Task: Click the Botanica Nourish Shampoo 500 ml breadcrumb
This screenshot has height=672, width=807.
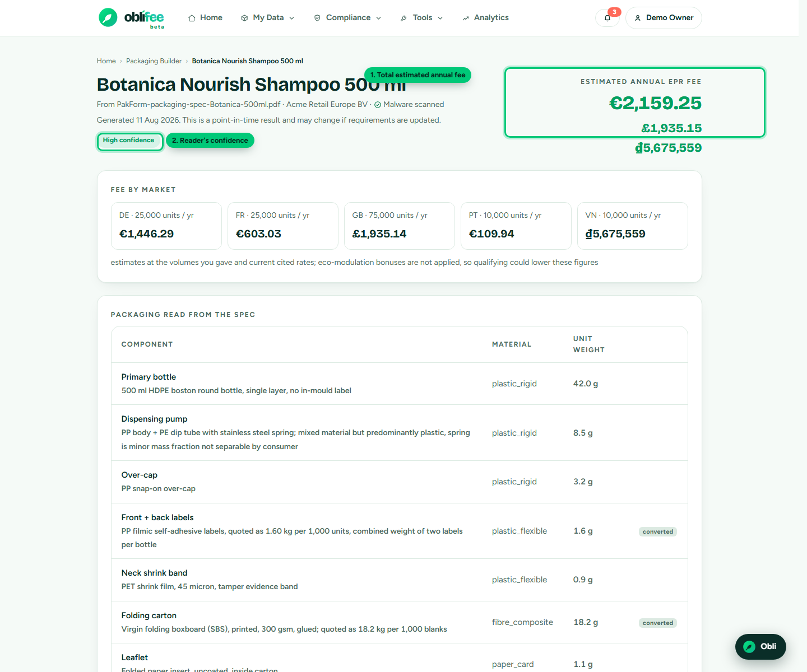Action: point(247,61)
